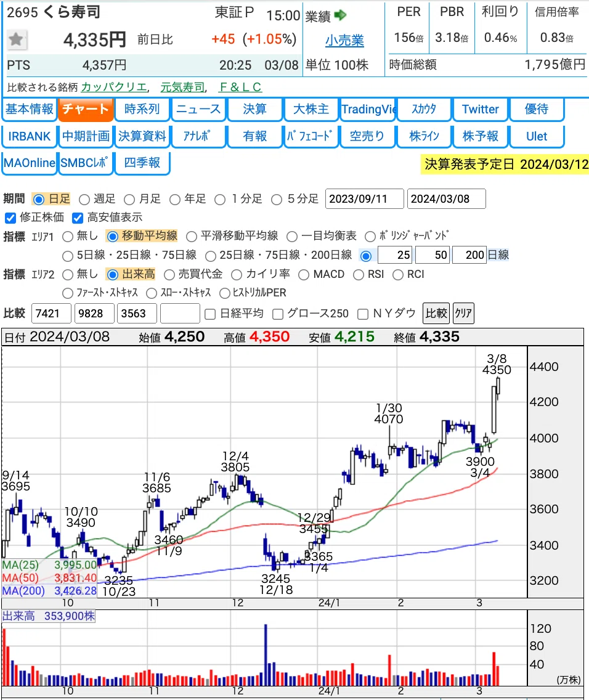Open the 有報 tab

pos(255,136)
